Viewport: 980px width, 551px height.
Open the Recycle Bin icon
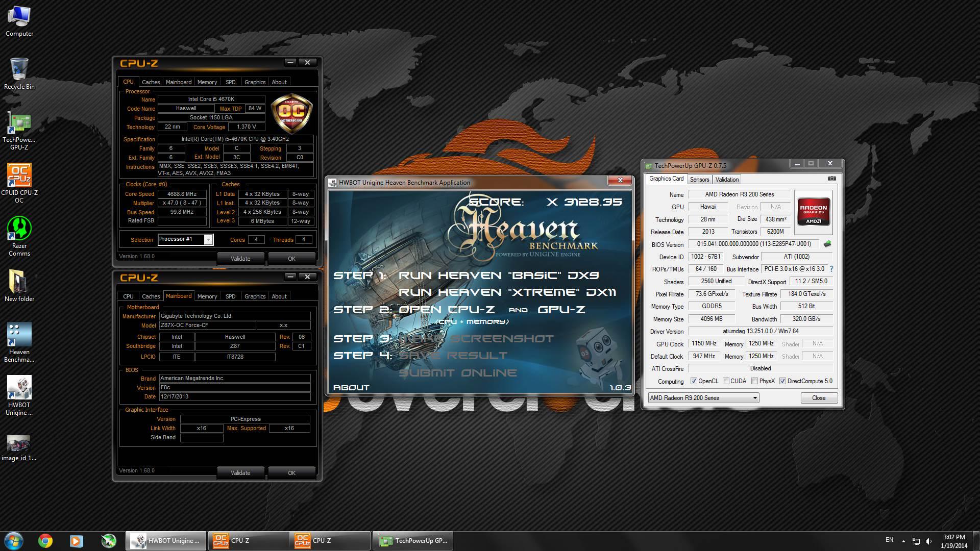[19, 74]
